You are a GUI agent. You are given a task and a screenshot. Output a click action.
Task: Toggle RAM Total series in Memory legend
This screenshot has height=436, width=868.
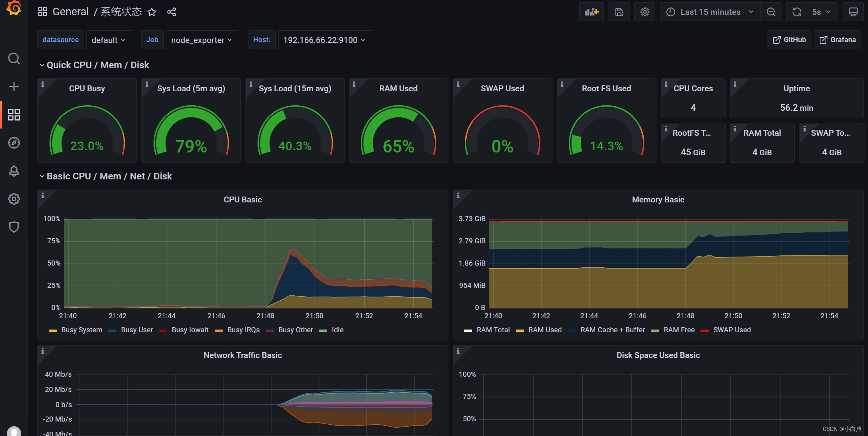pyautogui.click(x=493, y=330)
